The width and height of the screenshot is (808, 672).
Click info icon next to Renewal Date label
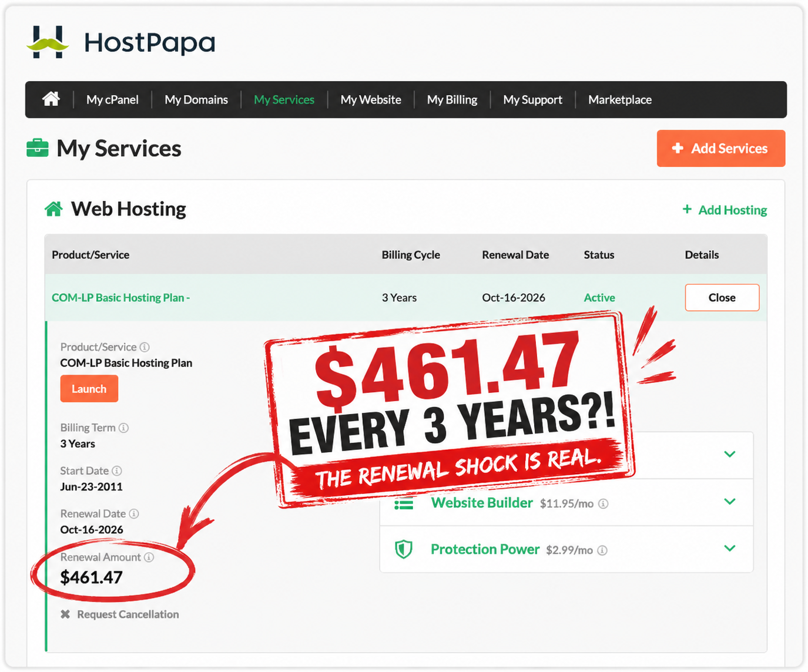point(134,513)
